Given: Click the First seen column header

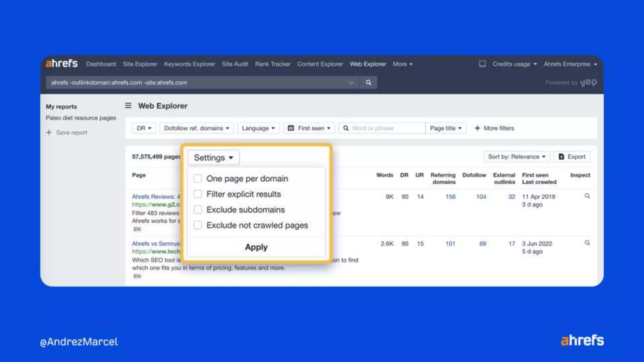Looking at the screenshot, I should (535, 175).
